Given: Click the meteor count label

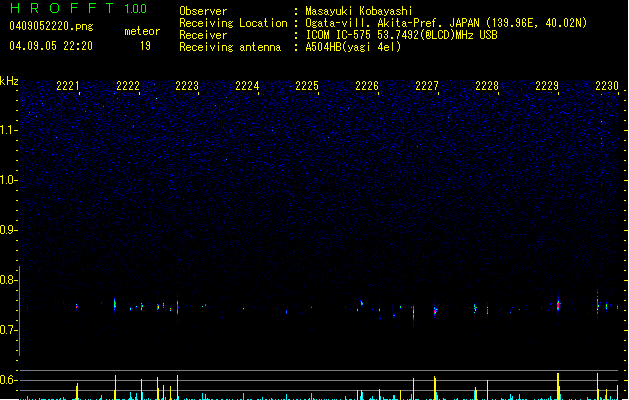Looking at the screenshot, I should click(142, 31).
